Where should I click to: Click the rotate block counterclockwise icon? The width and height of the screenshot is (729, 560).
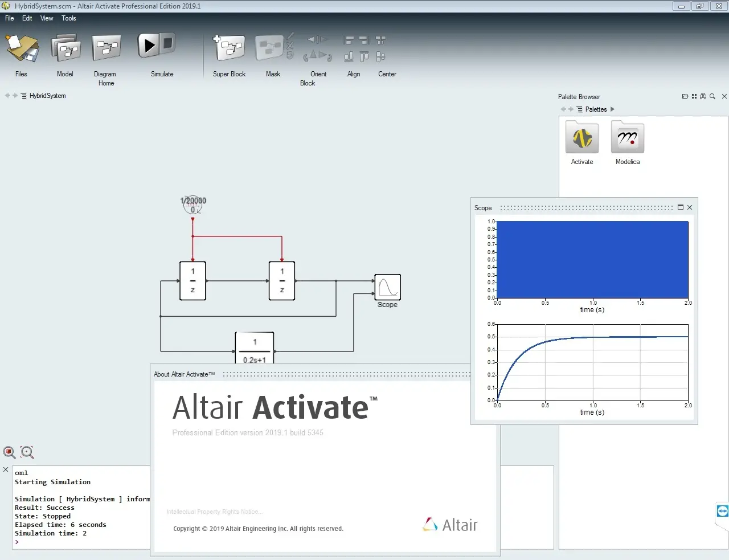(310, 55)
